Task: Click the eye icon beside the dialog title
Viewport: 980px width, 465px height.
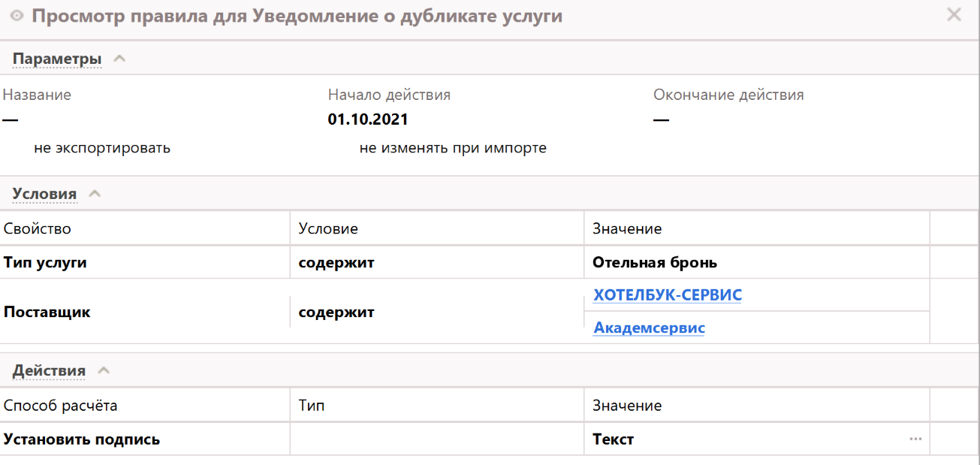Action: [x=17, y=16]
